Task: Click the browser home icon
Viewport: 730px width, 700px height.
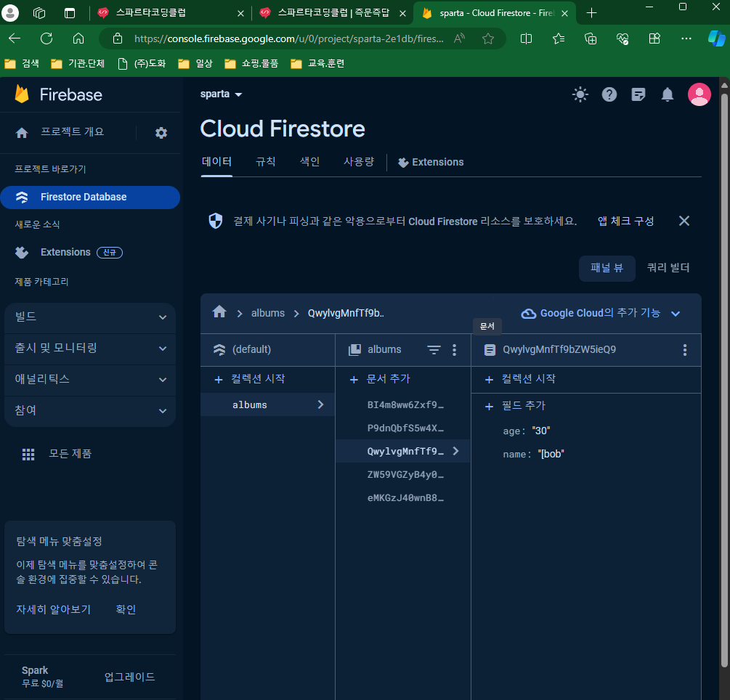Action: 78,38
